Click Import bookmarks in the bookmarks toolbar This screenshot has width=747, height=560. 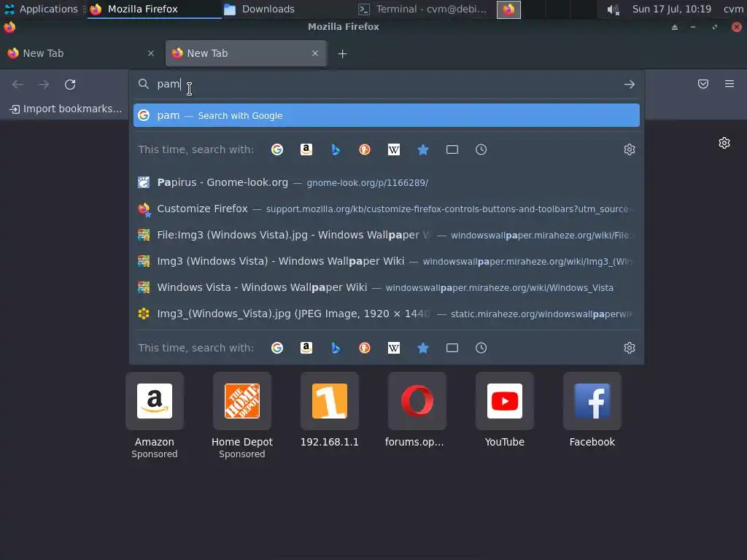tap(66, 109)
